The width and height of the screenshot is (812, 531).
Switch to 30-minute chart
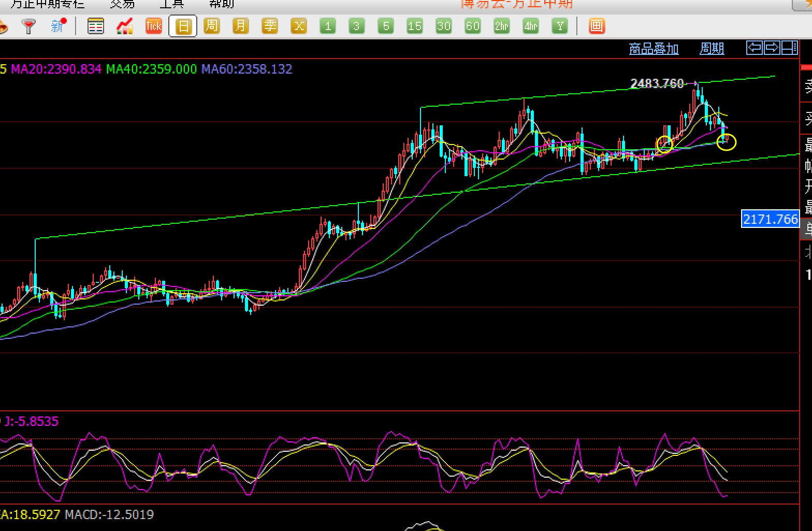[x=444, y=26]
